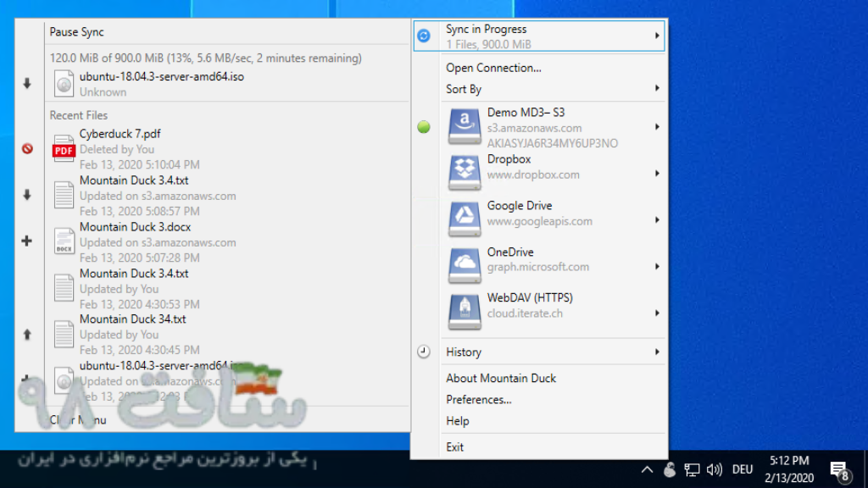This screenshot has width=868, height=488.
Task: Click the WebDAV (HTTPS) bookmark name
Action: click(x=530, y=297)
